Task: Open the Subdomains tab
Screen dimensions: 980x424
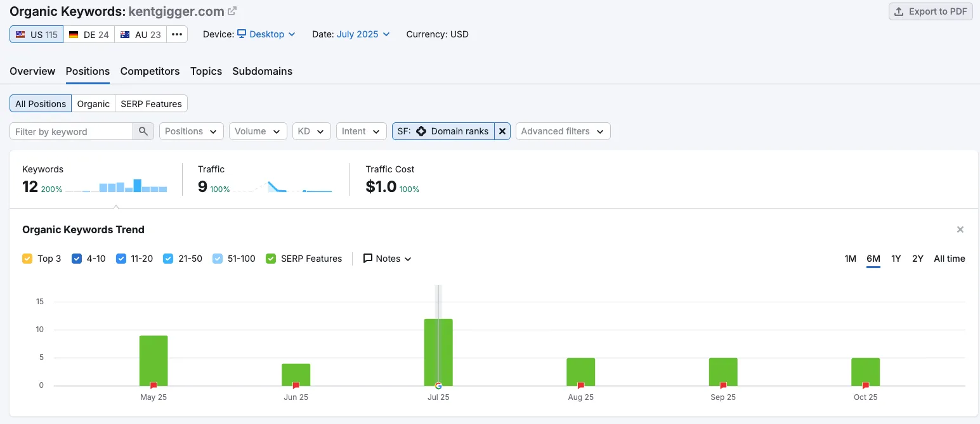Action: coord(262,71)
